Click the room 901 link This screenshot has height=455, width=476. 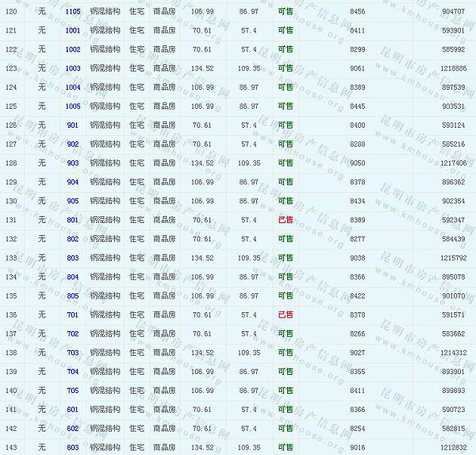[x=73, y=125]
